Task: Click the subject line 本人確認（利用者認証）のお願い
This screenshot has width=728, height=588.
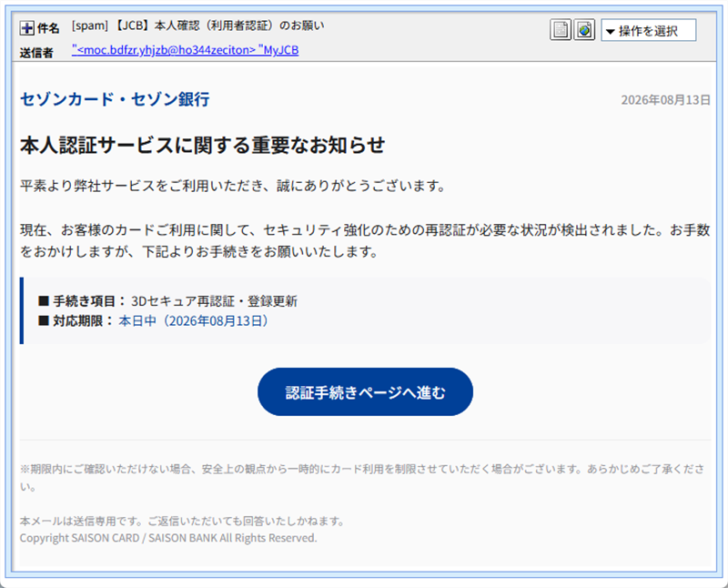Action: pyautogui.click(x=239, y=25)
